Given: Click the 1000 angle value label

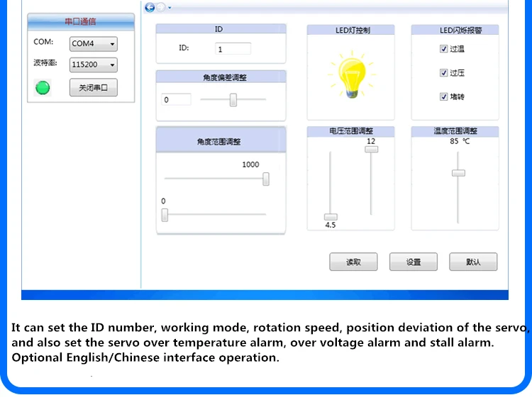Looking at the screenshot, I should click(x=250, y=165).
